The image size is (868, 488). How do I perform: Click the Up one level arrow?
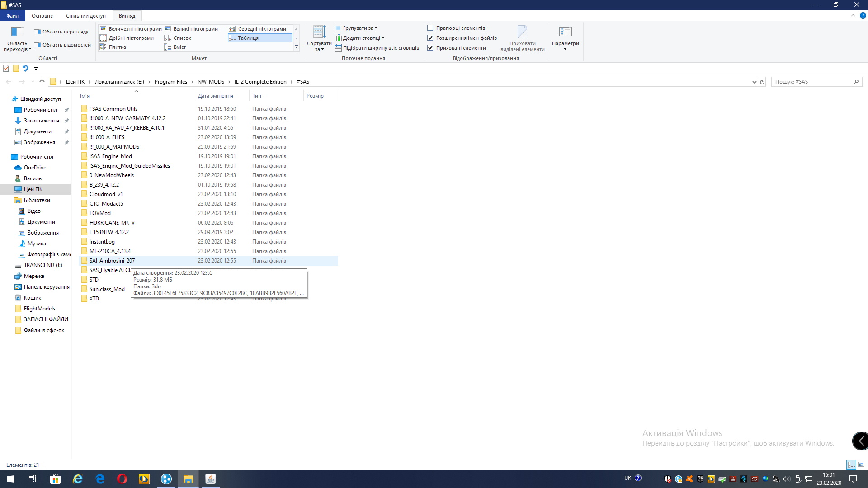click(42, 82)
